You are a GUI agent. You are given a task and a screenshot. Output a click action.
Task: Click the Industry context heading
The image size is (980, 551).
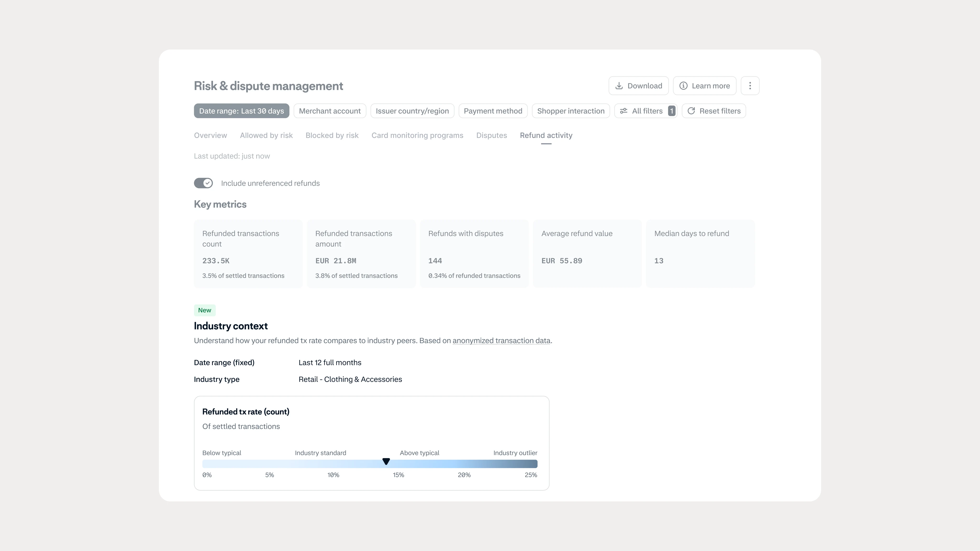(231, 326)
